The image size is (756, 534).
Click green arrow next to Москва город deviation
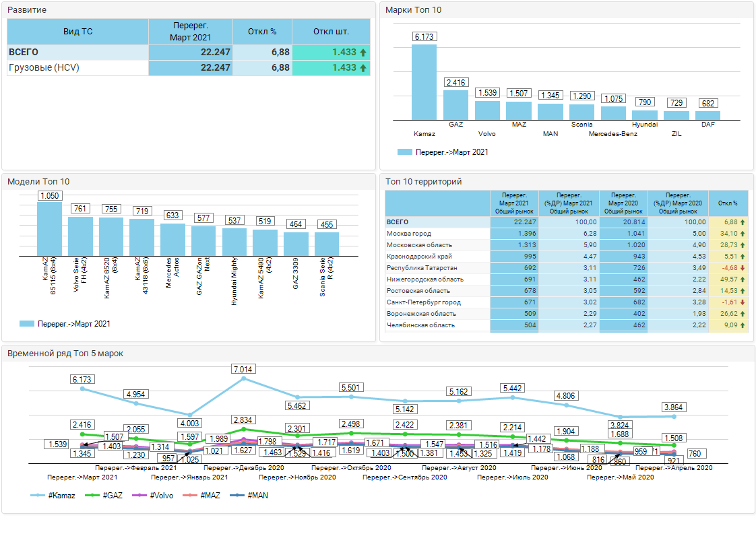743,233
